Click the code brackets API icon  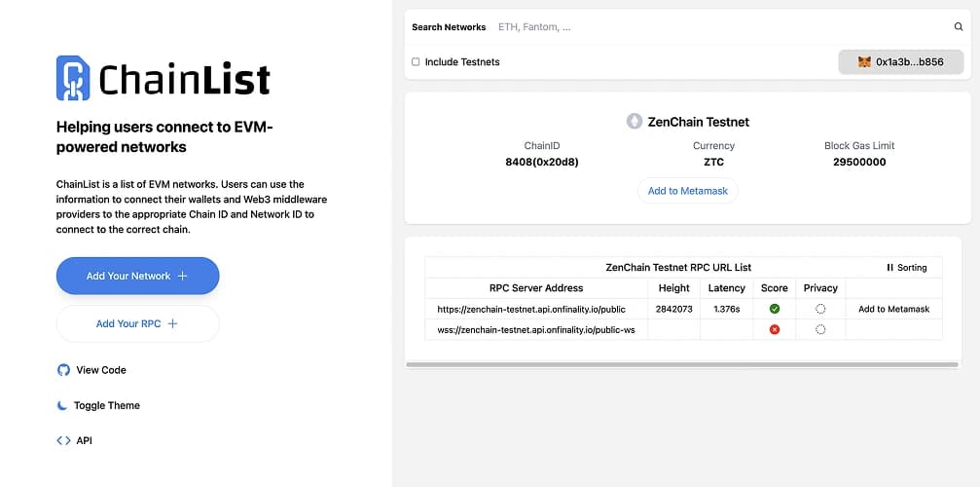pyautogui.click(x=63, y=441)
